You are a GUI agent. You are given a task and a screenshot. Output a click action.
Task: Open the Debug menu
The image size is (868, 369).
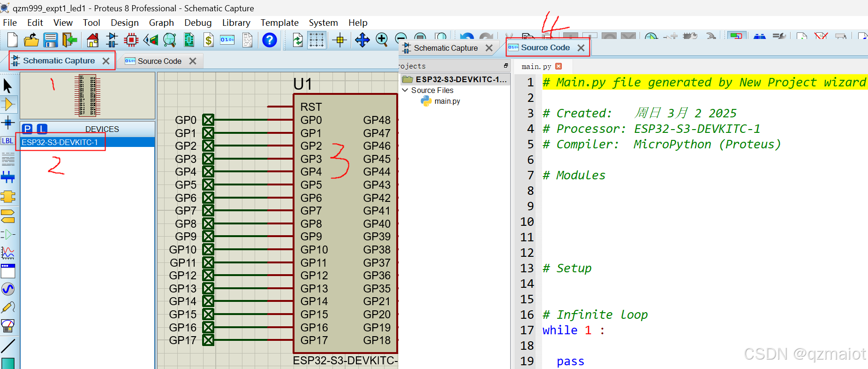coord(198,23)
